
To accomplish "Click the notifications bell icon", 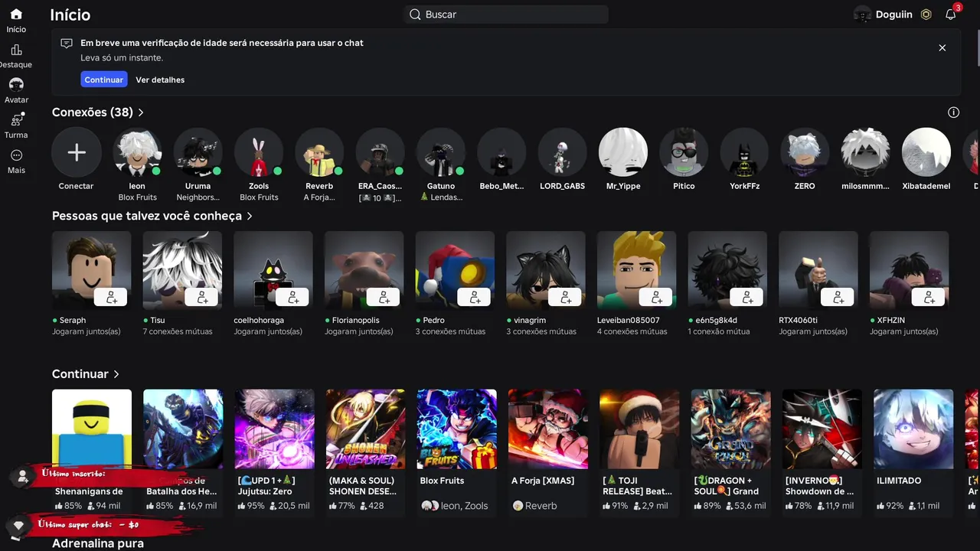I will (x=950, y=15).
